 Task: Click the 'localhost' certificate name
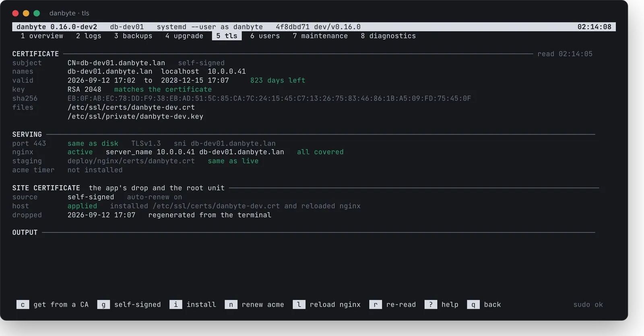click(x=180, y=72)
